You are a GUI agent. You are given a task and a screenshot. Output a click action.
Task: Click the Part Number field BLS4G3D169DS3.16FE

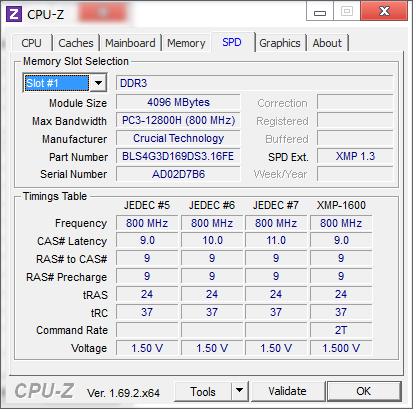(178, 156)
